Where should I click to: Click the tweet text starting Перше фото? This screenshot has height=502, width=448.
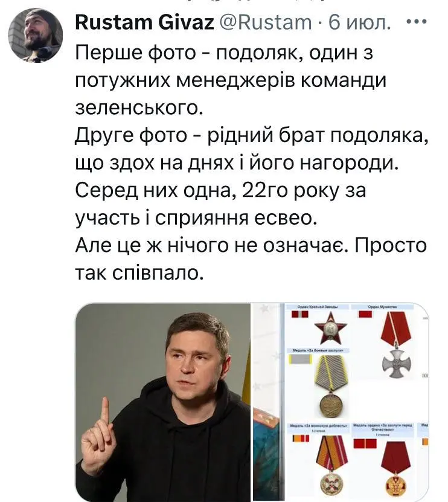click(251, 163)
